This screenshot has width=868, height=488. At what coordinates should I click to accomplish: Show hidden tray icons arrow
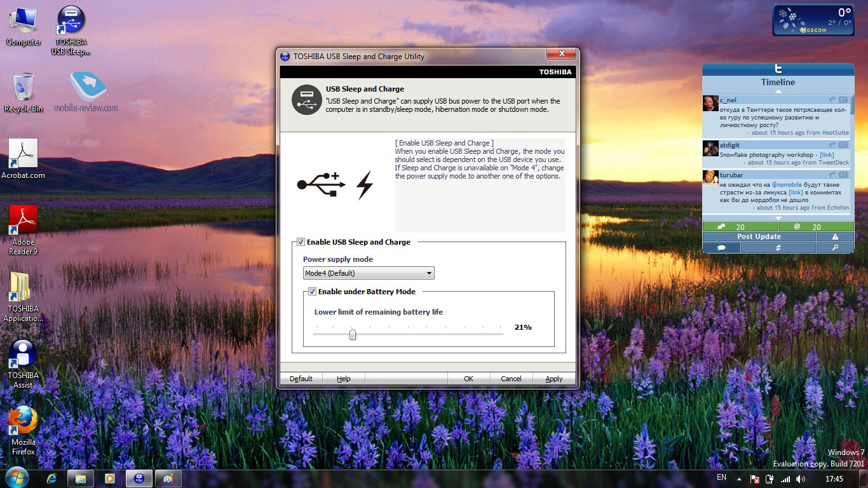tap(739, 479)
